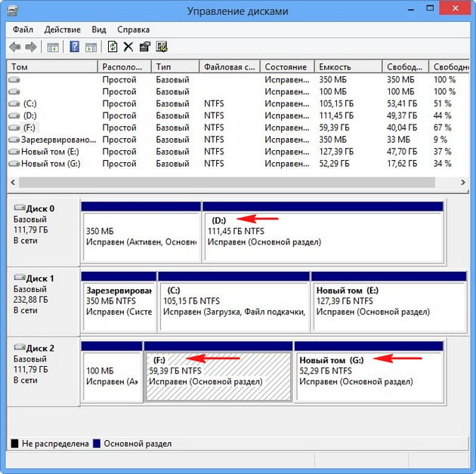Viewport: 476px width, 474px height.
Task: Click the Back arrow toolbar icon
Action: [15, 47]
